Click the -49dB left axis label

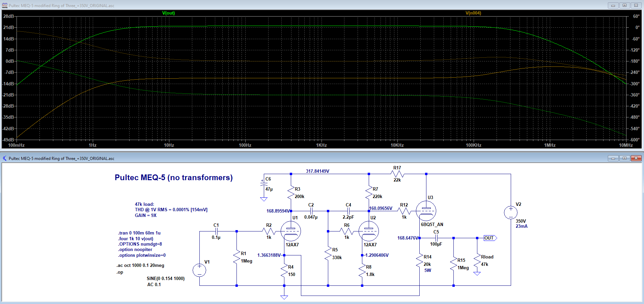tap(8, 140)
